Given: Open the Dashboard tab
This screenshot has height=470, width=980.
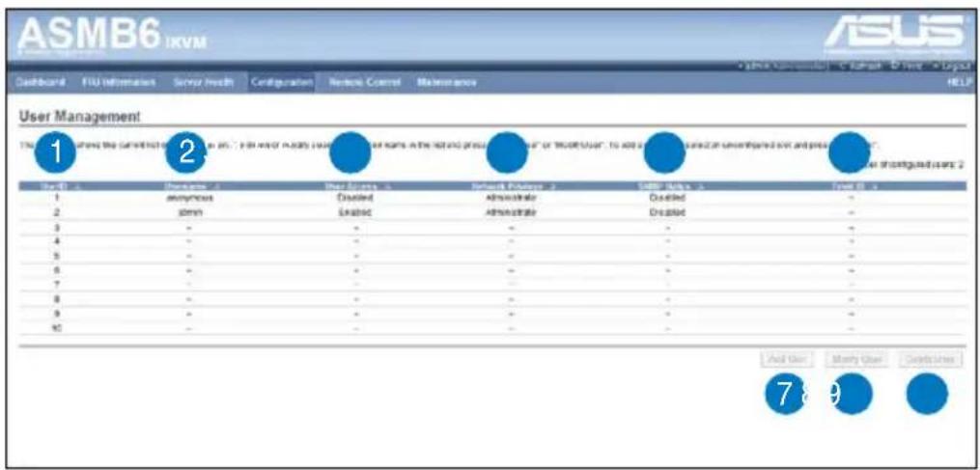Looking at the screenshot, I should (41, 82).
